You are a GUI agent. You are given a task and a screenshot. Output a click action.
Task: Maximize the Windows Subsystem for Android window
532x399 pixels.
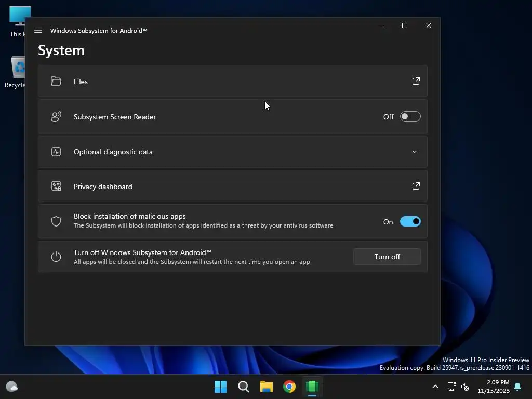tap(404, 25)
